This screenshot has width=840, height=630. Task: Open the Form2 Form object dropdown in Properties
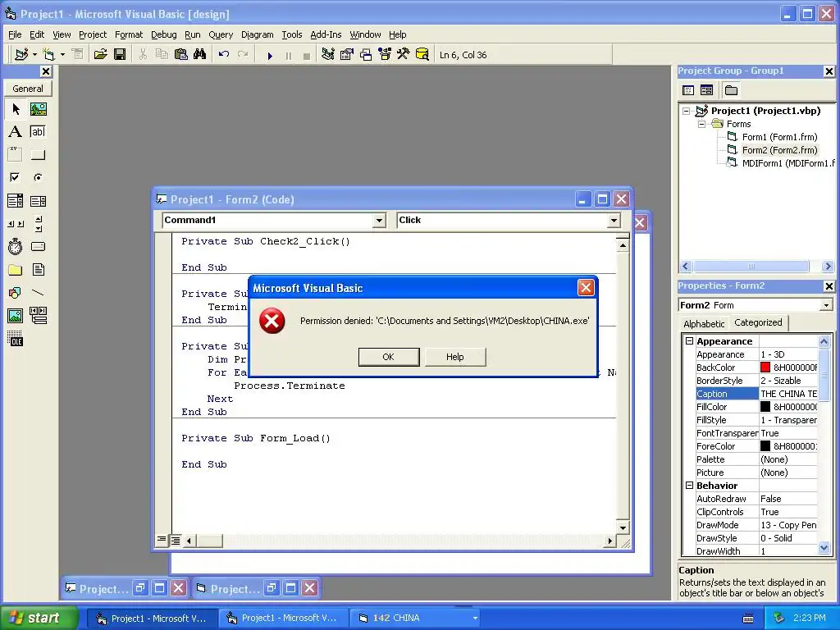click(x=827, y=305)
